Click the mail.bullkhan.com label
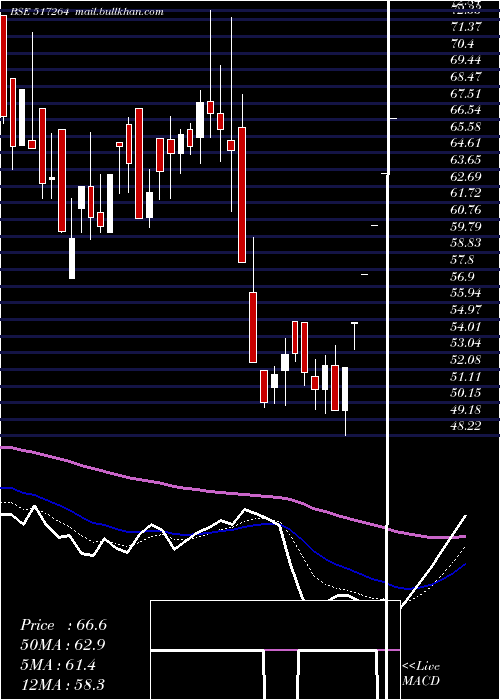500x700 pixels. (x=119, y=12)
